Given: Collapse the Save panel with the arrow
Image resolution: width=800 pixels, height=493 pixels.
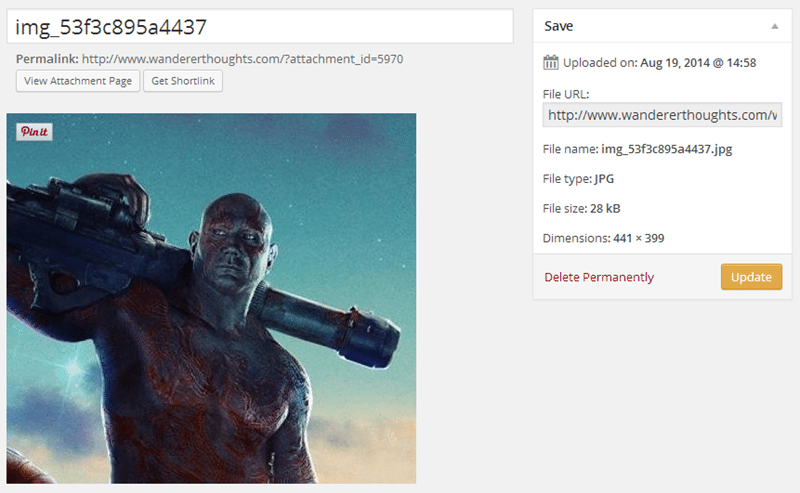Looking at the screenshot, I should click(x=774, y=26).
